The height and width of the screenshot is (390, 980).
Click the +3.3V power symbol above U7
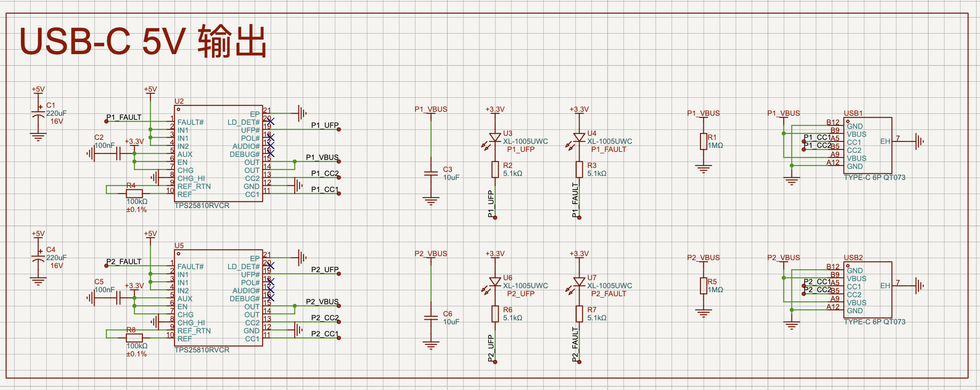pos(579,255)
